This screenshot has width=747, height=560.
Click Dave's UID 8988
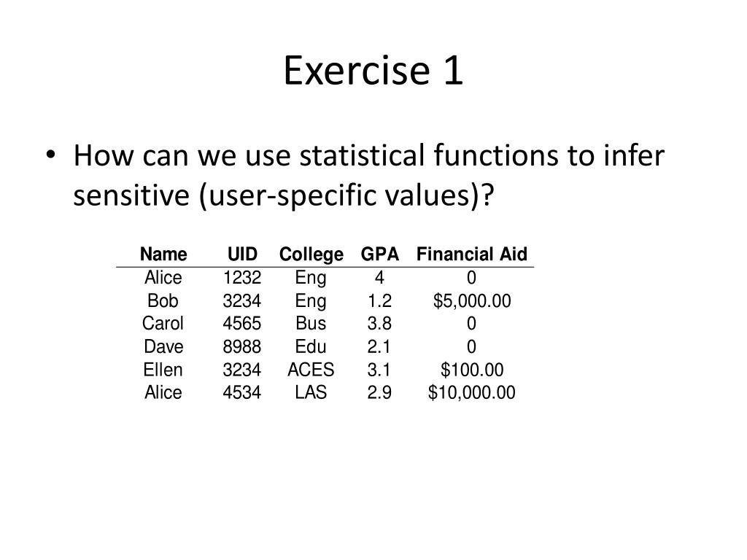click(x=242, y=346)
